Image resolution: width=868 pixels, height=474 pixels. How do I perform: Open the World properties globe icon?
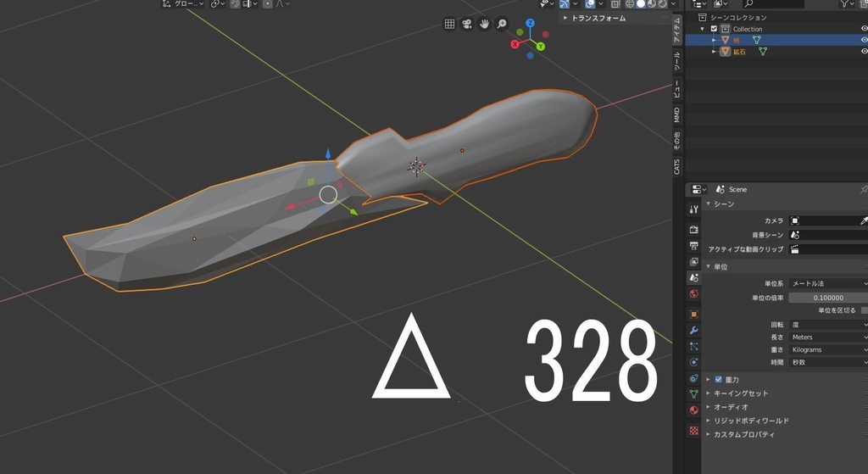pos(693,293)
